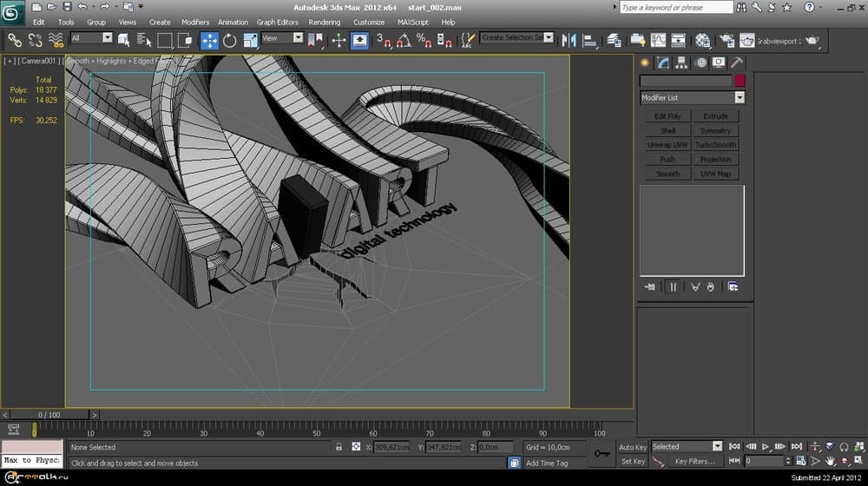Switch to the Modify panel tab icon
868x486 pixels.
click(x=662, y=62)
